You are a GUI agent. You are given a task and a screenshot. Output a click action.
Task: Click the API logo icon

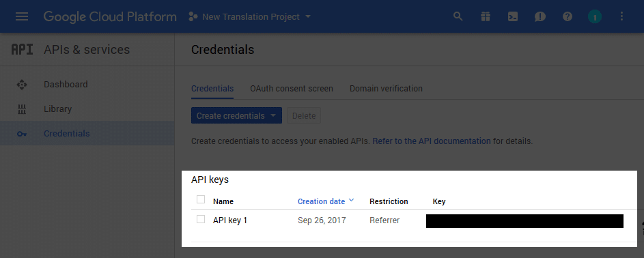[22, 49]
